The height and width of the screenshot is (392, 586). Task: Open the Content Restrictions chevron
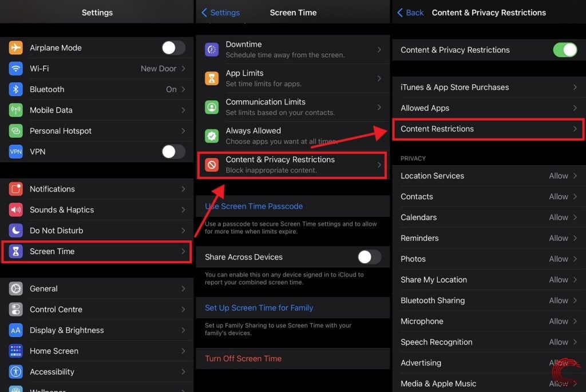(575, 129)
